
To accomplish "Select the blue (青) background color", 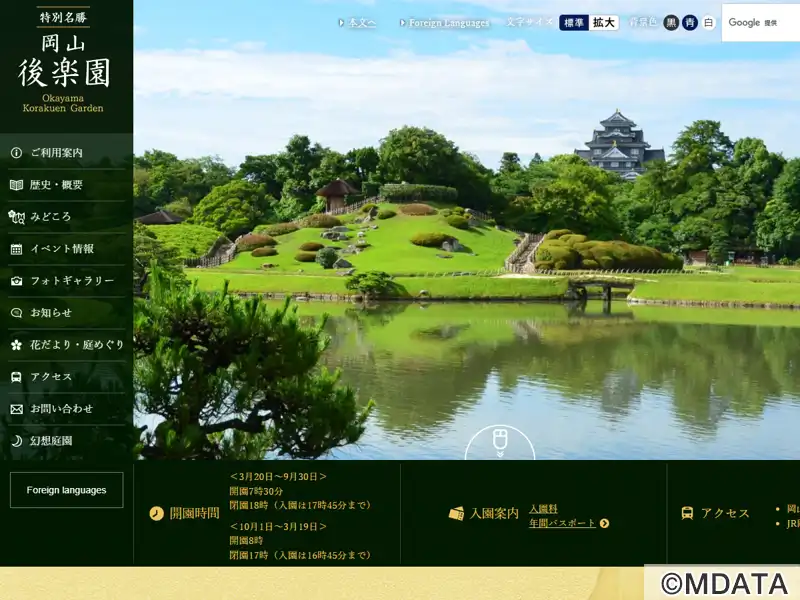I will coord(690,23).
